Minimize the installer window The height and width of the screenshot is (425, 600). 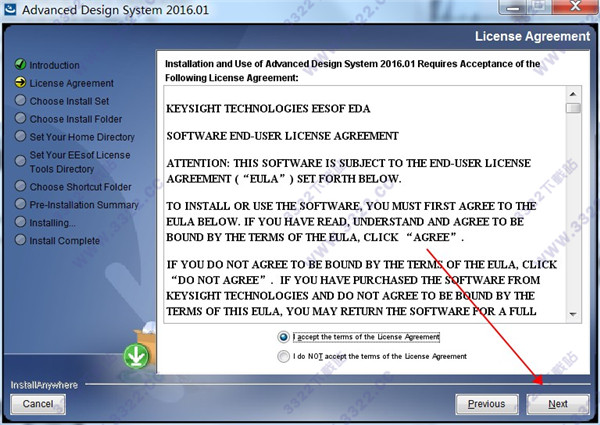click(x=513, y=7)
